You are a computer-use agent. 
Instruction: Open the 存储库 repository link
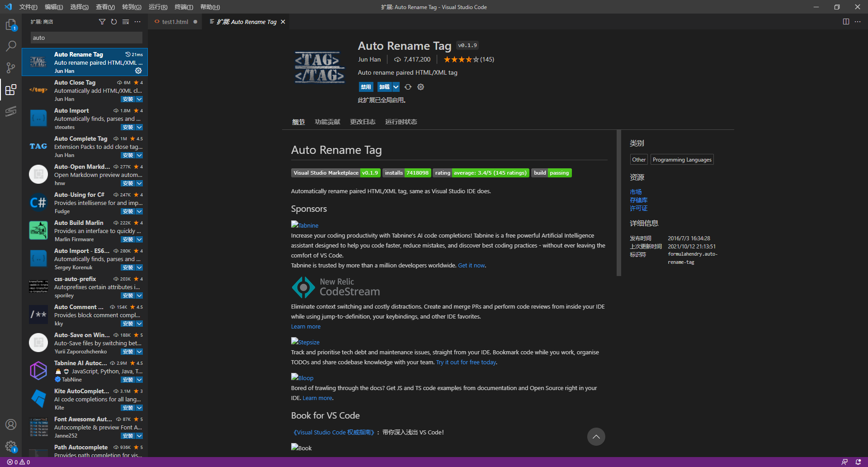point(638,200)
